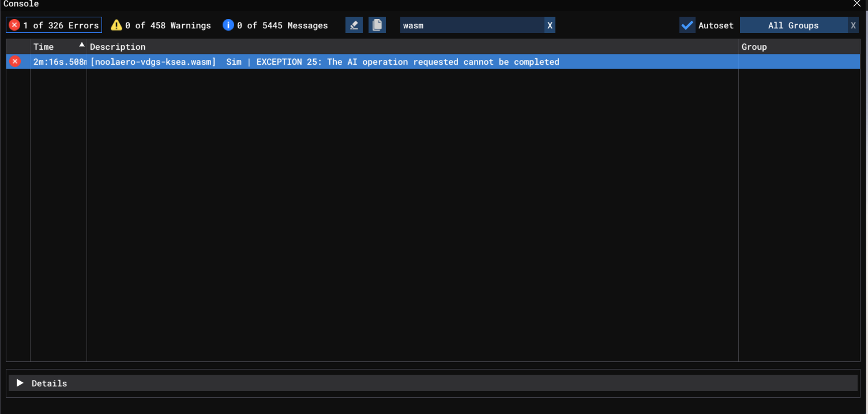This screenshot has height=414, width=868.
Task: Click the Description column header
Action: pyautogui.click(x=118, y=47)
